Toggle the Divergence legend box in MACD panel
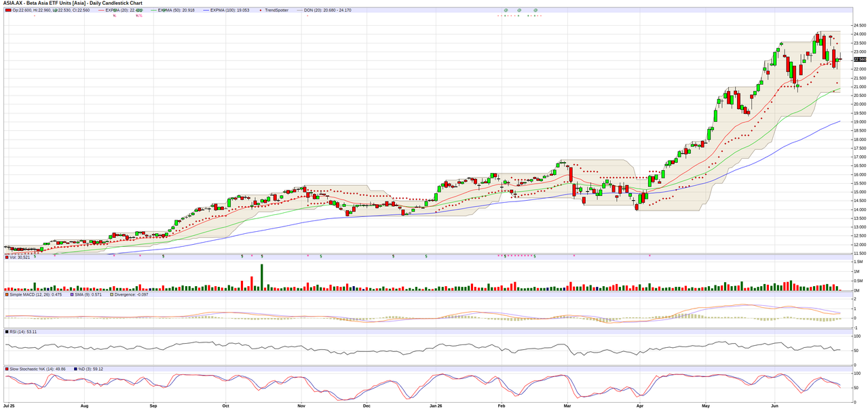Image resolution: width=868 pixels, height=417 pixels. pyautogui.click(x=112, y=294)
